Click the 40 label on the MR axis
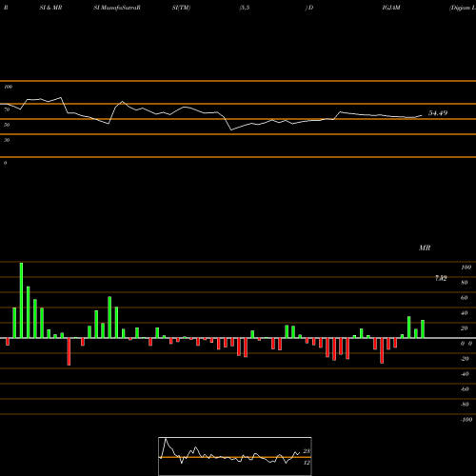The width and height of the screenshot is (476, 476). tap(465, 313)
